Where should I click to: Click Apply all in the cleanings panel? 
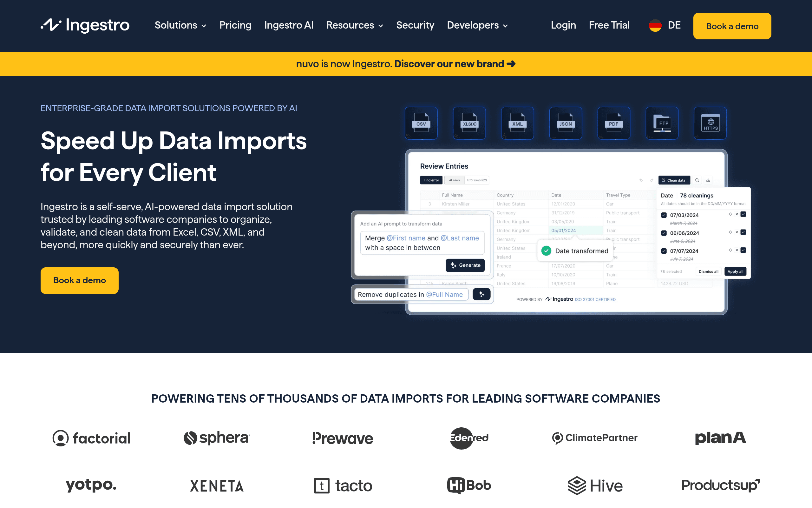coord(735,271)
